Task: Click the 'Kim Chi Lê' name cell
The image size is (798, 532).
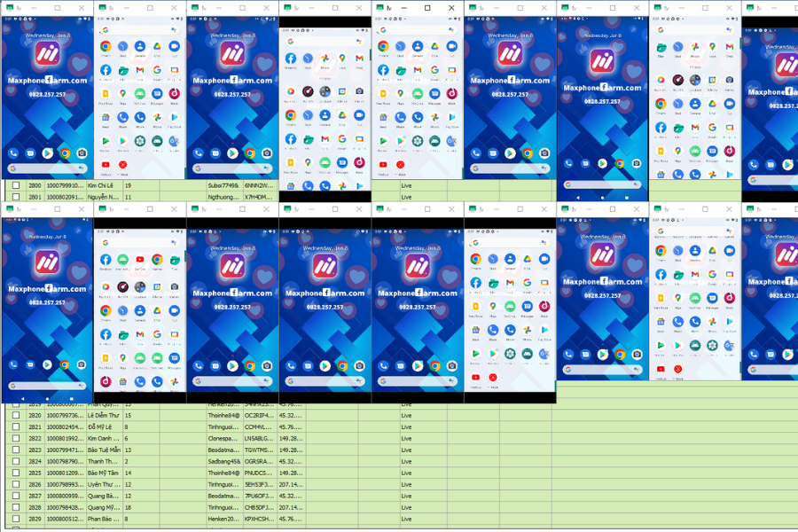Action: 103,186
